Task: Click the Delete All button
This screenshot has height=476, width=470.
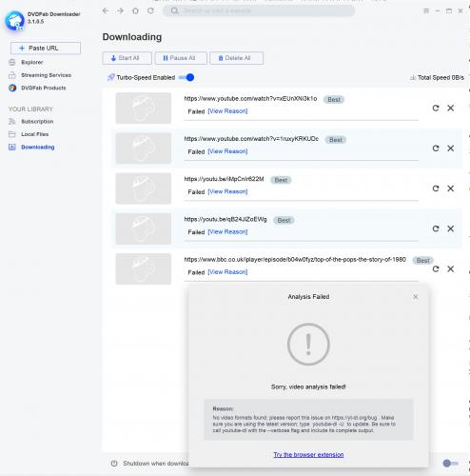Action: (x=236, y=58)
